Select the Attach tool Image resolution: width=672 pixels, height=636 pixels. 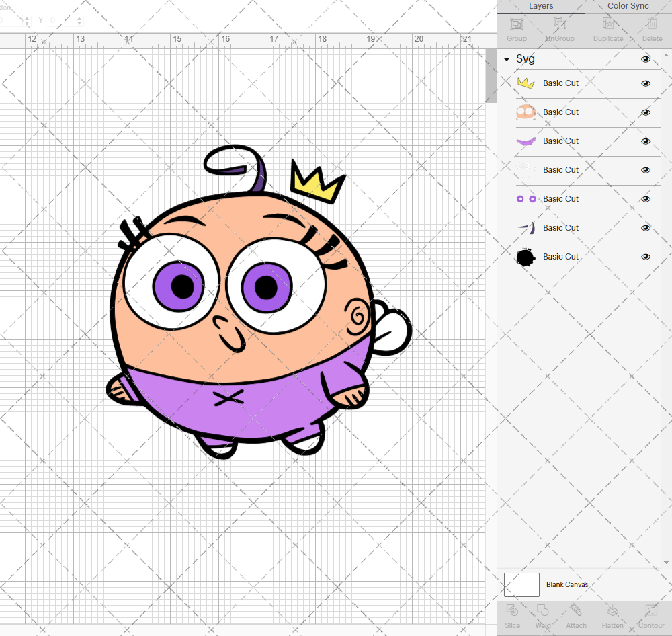576,610
